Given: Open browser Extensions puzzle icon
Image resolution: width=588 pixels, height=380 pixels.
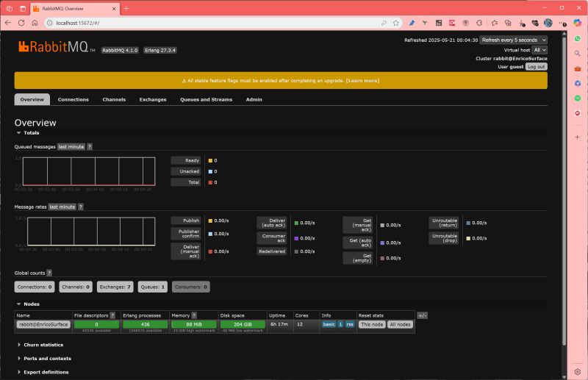Looking at the screenshot, I should (x=479, y=23).
